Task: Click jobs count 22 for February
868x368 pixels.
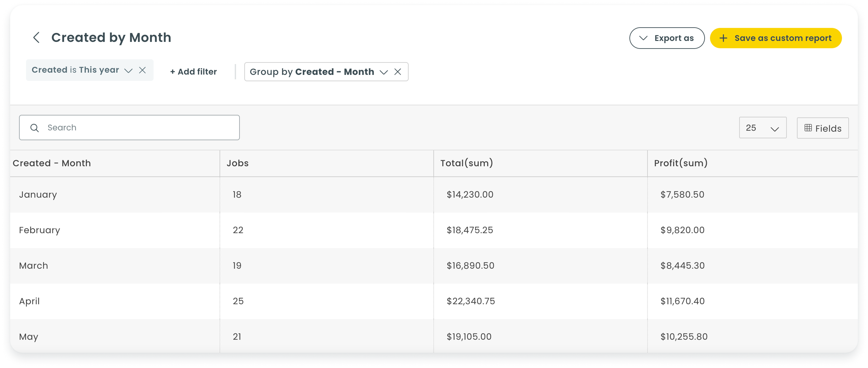Action: coord(238,230)
